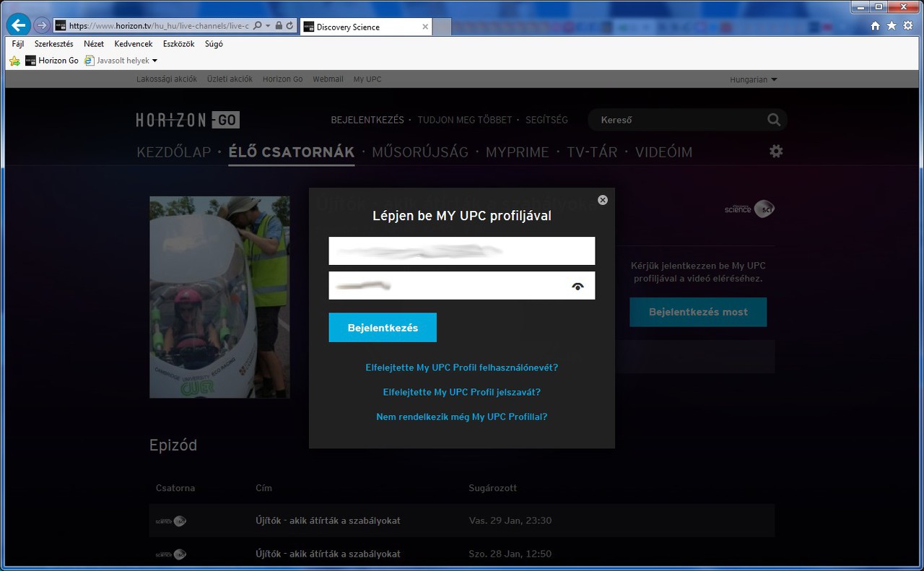Click channel logo in the 29 Jan row

pyautogui.click(x=171, y=520)
